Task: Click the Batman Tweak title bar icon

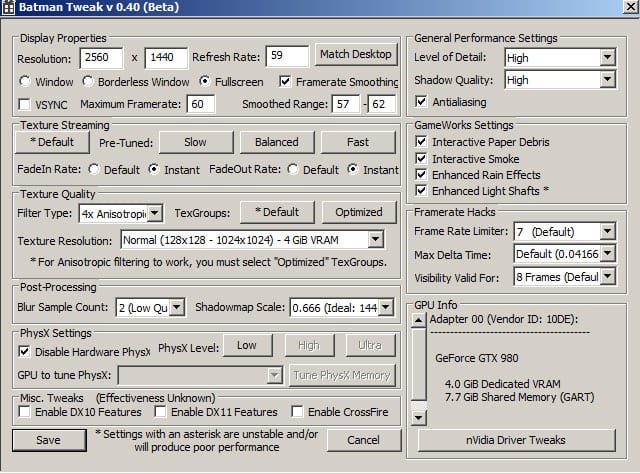Action: coord(9,9)
